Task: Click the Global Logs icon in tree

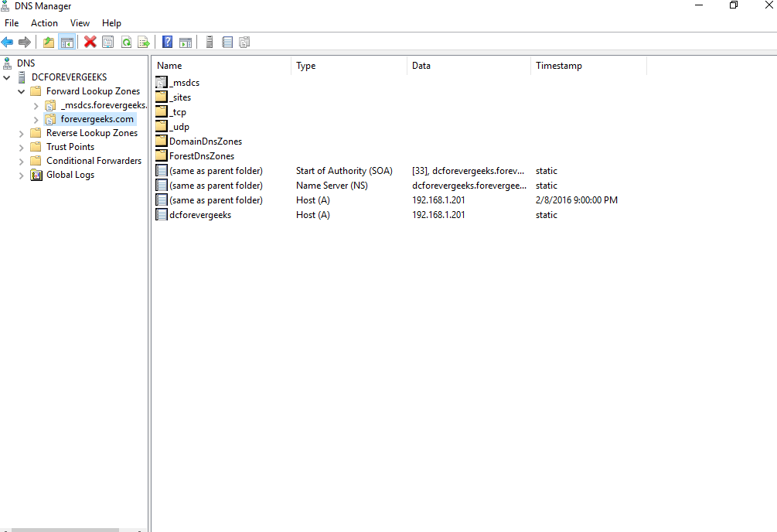Action: click(36, 175)
